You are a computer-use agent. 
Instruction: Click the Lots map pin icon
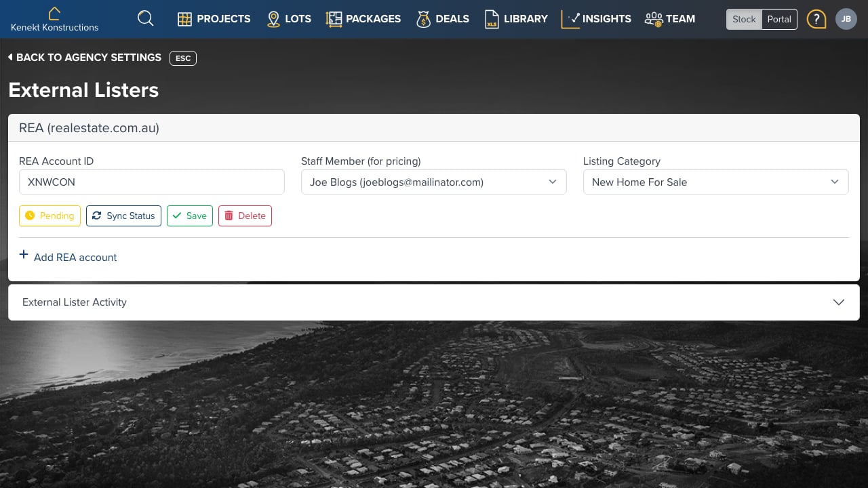coord(273,19)
